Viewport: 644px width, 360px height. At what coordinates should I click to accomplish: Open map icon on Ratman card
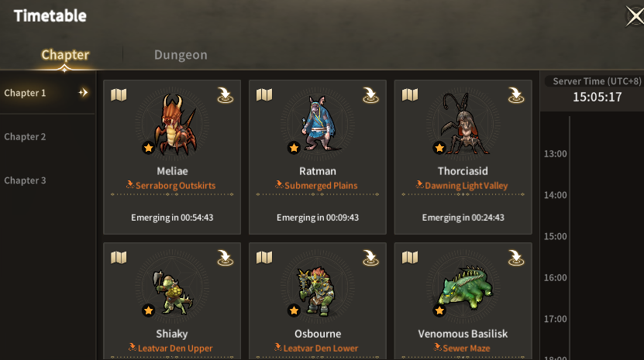point(264,95)
